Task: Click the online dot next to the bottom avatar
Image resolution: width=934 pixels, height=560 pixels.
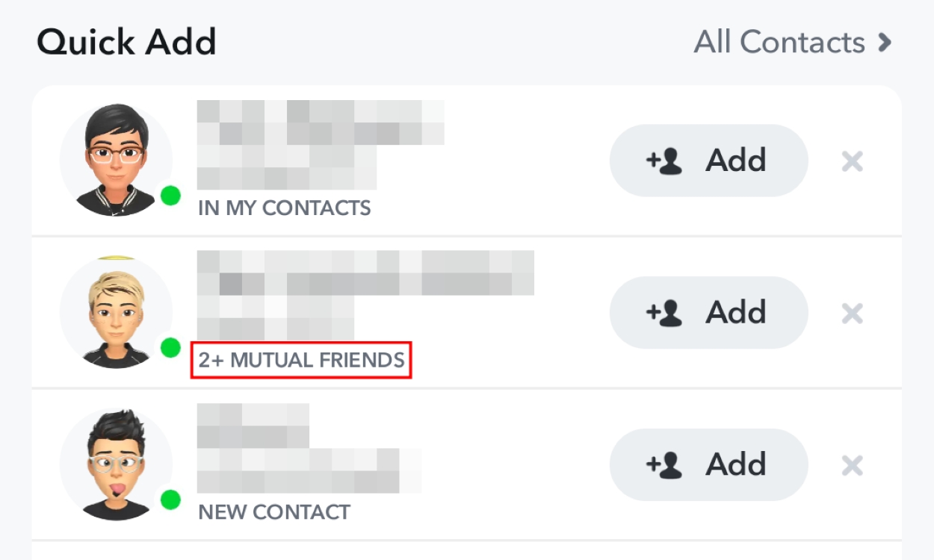Action: pyautogui.click(x=170, y=499)
